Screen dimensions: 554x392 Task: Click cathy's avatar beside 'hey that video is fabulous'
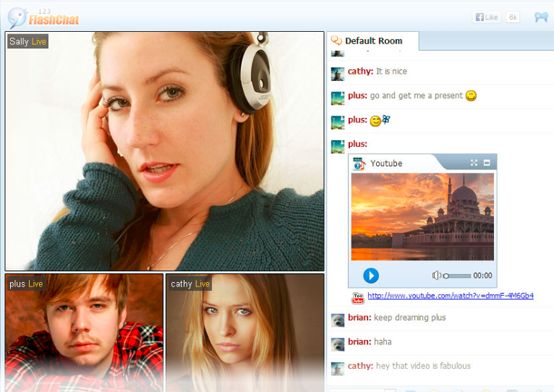pos(337,369)
